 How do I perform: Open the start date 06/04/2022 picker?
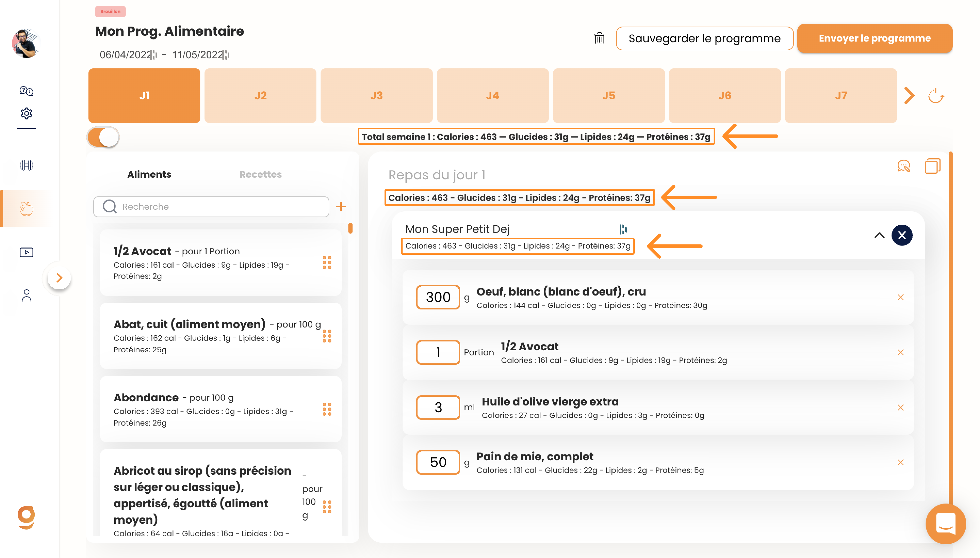click(x=128, y=55)
